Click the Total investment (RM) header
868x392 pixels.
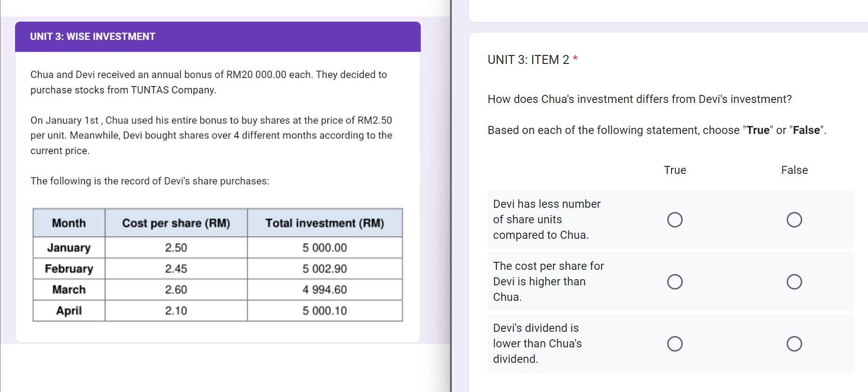[325, 223]
